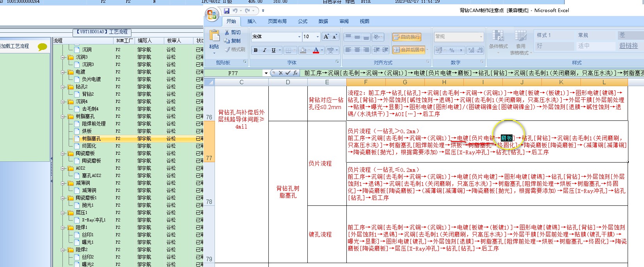Open the number format box showing 常规
Screen dimensions: 644x267
coord(459,37)
